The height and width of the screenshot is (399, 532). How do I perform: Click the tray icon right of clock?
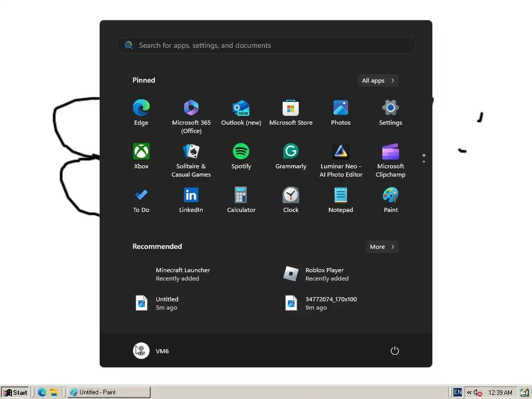click(525, 392)
